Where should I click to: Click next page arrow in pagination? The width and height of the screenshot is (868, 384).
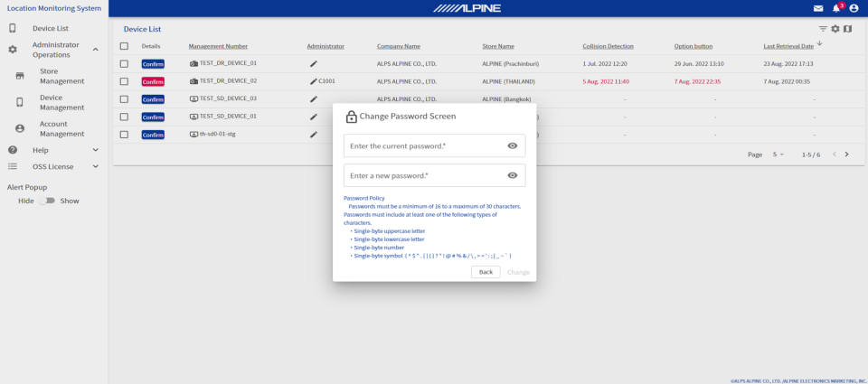846,155
